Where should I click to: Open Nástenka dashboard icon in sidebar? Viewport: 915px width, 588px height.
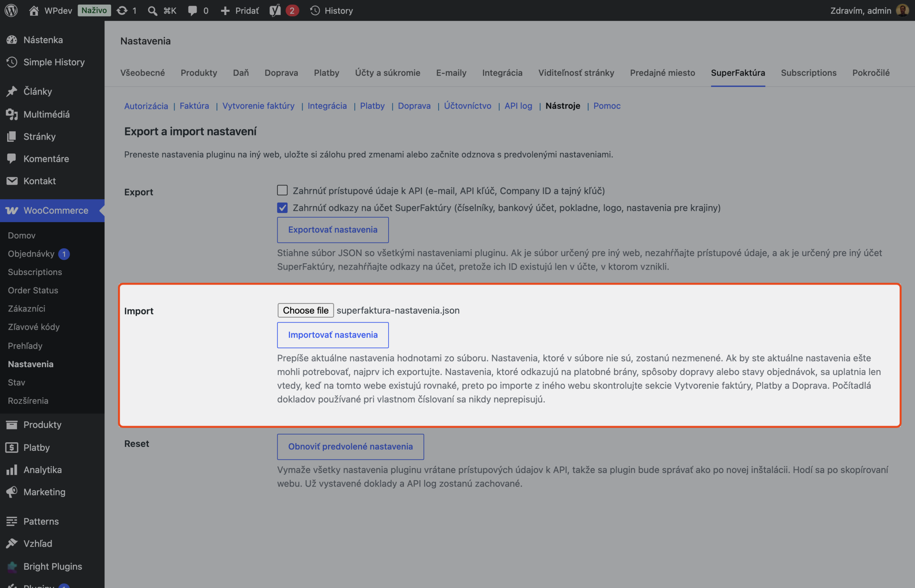tap(12, 40)
